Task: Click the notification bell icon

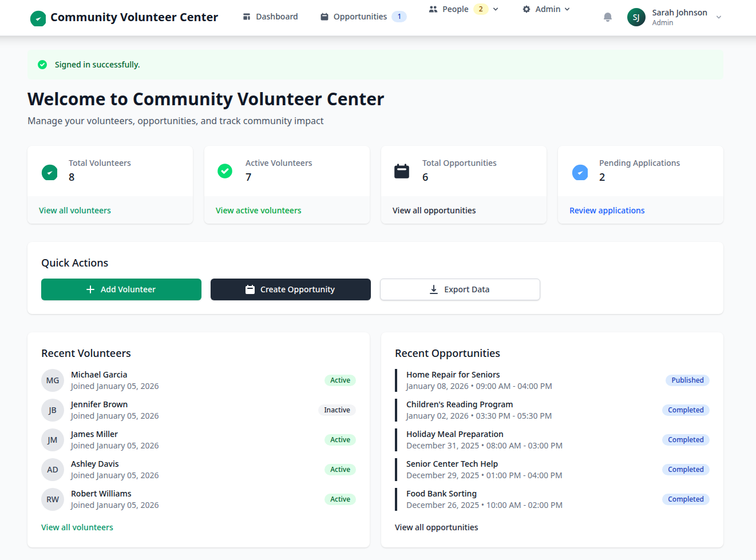Action: click(607, 17)
